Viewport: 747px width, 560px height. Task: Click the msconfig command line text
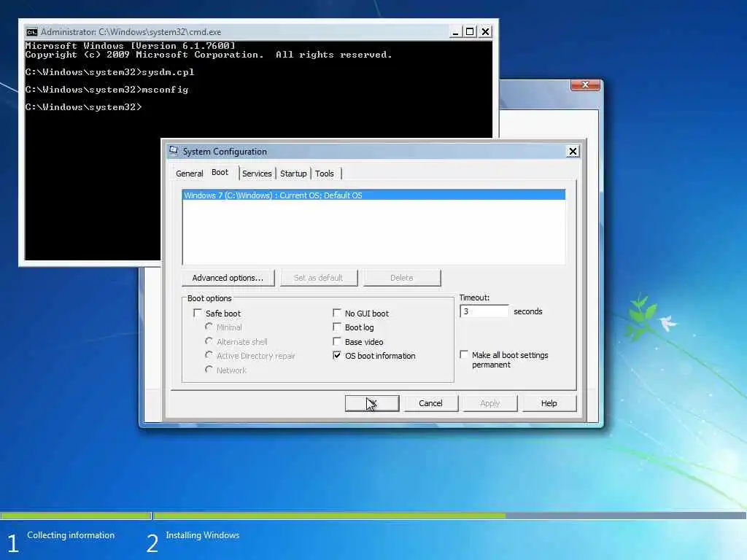165,90
